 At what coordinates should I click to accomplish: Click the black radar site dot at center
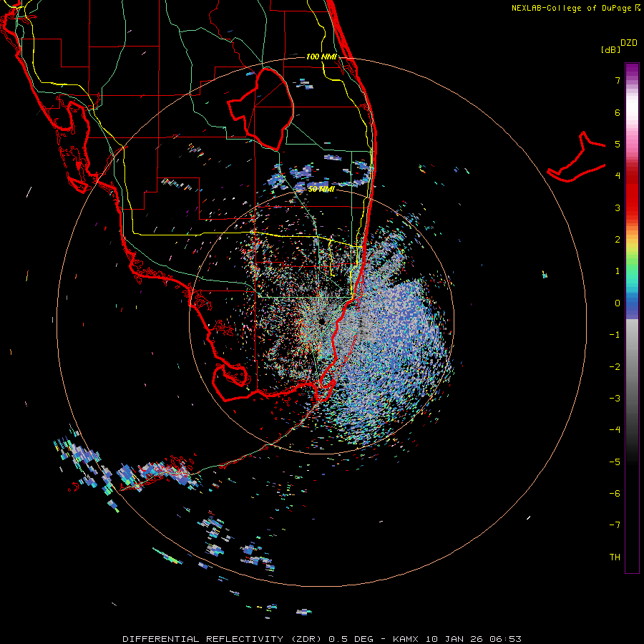322,321
